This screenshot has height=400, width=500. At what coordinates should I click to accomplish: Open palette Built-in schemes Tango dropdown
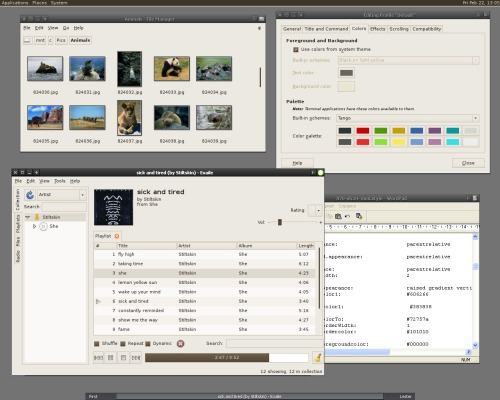pos(408,118)
